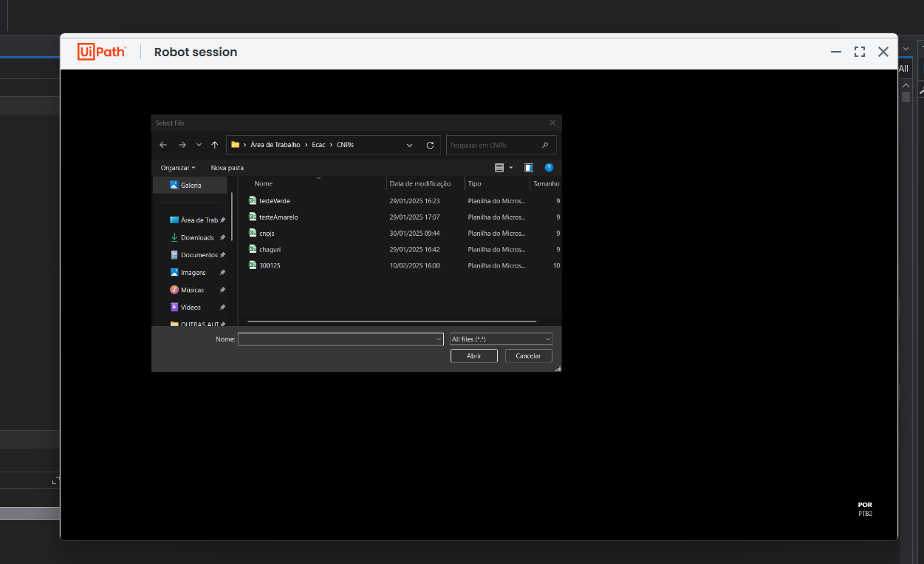The image size is (924, 564).
Task: Expand the address bar path dropdown
Action: (x=410, y=145)
